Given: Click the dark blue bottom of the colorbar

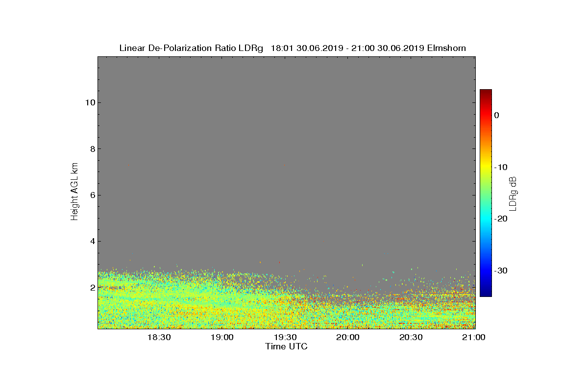Looking at the screenshot, I should tap(486, 293).
